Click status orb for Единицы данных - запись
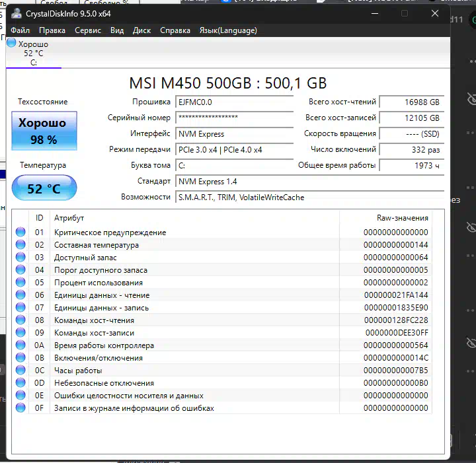The image size is (476, 463). (20, 307)
